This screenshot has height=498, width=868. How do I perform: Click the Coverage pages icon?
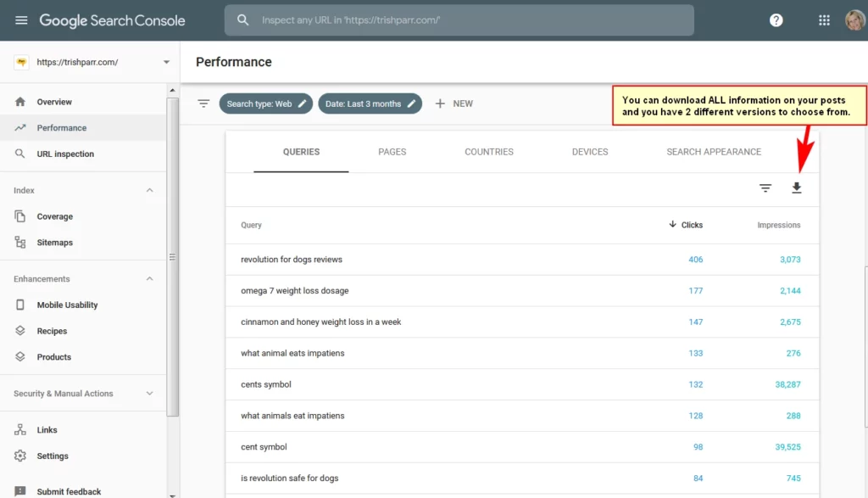pos(20,216)
